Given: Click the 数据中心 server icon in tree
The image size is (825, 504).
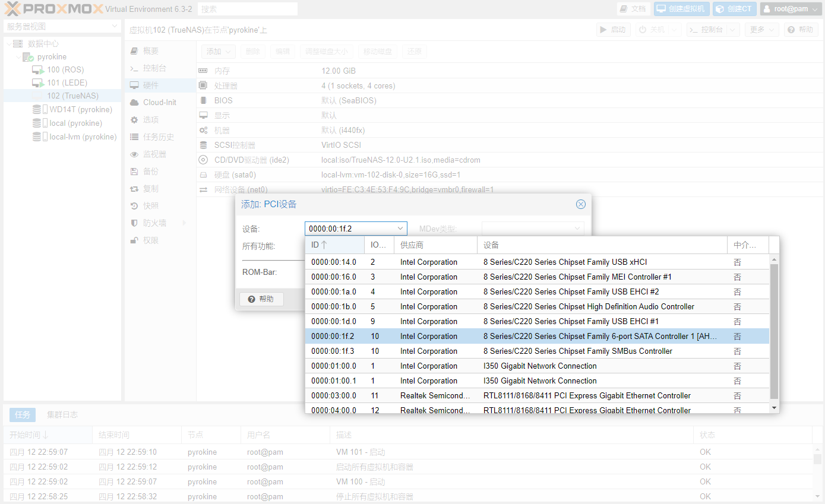Looking at the screenshot, I should pyautogui.click(x=18, y=43).
